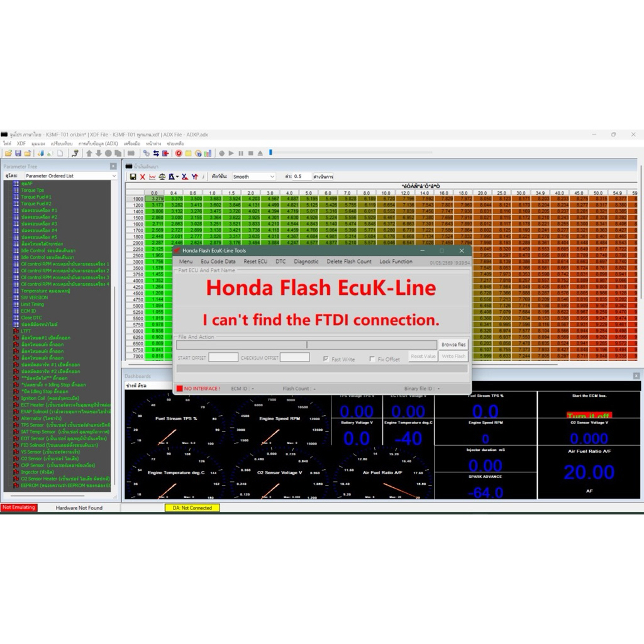Click the red X icon in table editor
Image resolution: width=644 pixels, height=644 pixels.
pyautogui.click(x=143, y=177)
